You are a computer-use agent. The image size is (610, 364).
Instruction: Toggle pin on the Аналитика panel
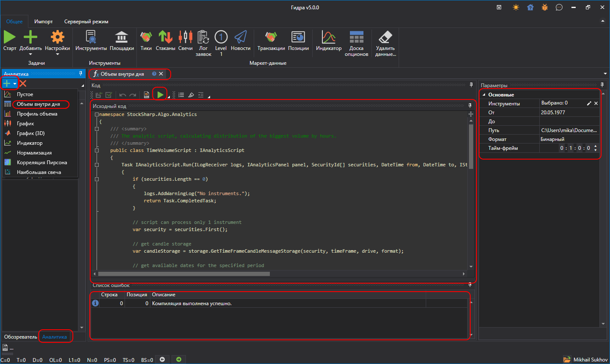pos(80,74)
